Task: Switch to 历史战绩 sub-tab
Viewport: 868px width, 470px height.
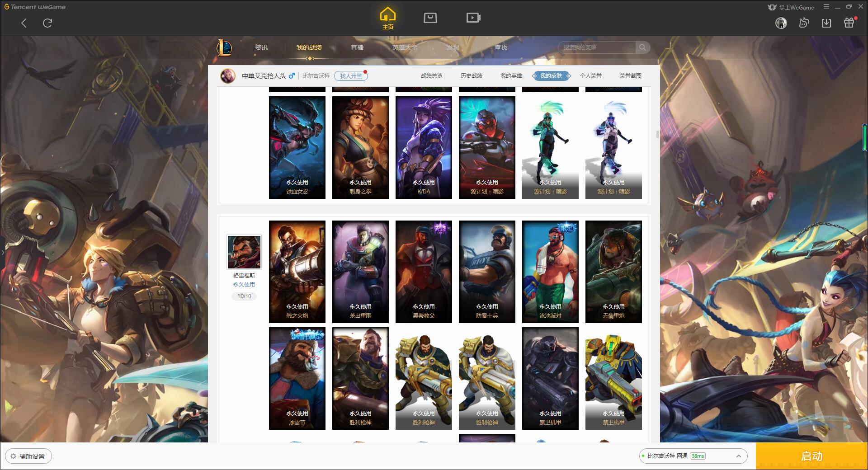Action: (x=472, y=76)
